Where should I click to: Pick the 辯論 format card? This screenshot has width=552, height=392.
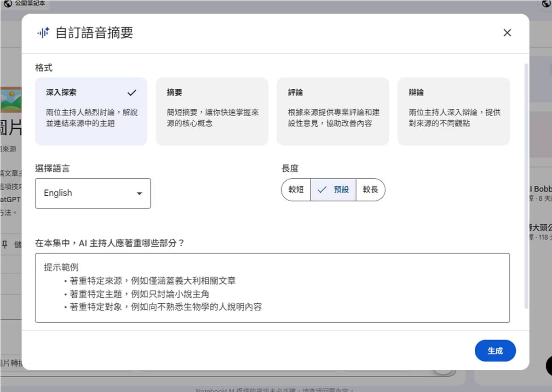(x=453, y=111)
